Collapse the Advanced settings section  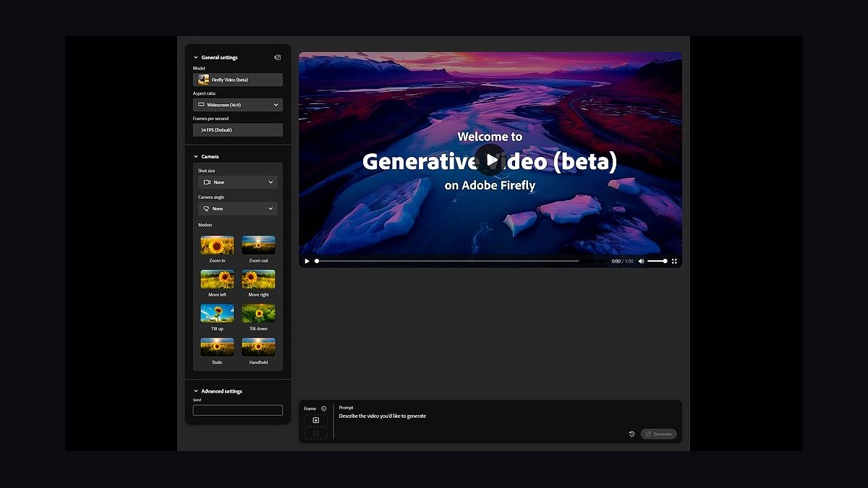195,391
